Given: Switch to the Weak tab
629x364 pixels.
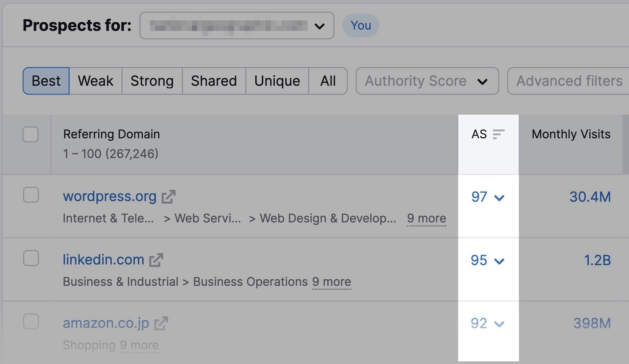Looking at the screenshot, I should (x=96, y=81).
